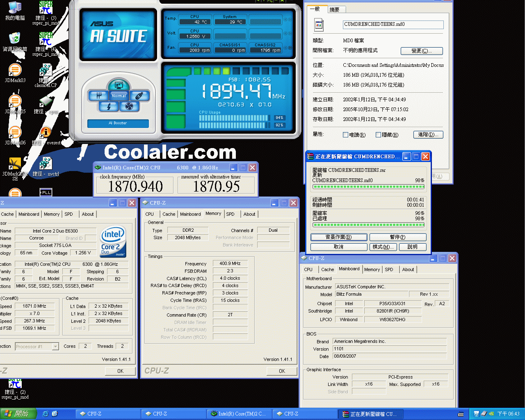525x420 pixels.
Task: Click the file name field in properties dialog
Action: (x=393, y=25)
